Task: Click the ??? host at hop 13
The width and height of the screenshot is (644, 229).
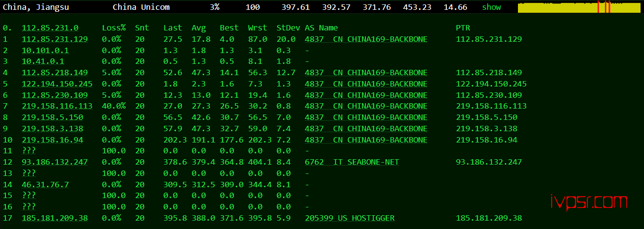Action: tap(29, 173)
